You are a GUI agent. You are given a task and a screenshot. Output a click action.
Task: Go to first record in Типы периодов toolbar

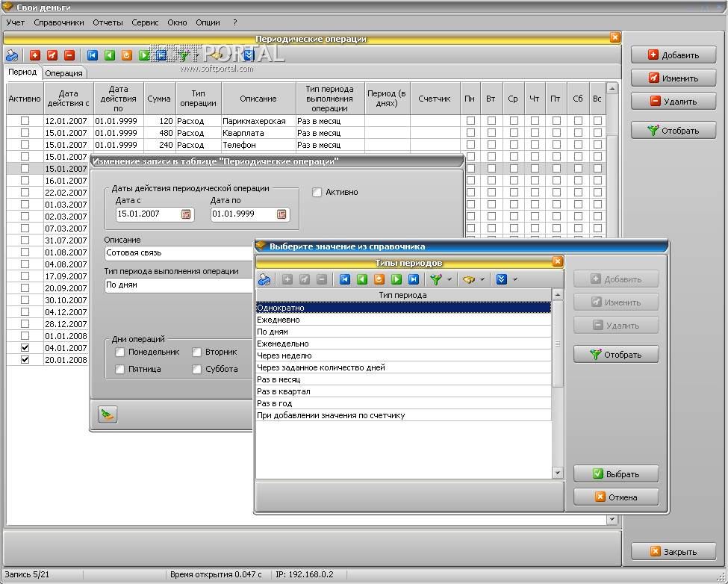click(344, 279)
